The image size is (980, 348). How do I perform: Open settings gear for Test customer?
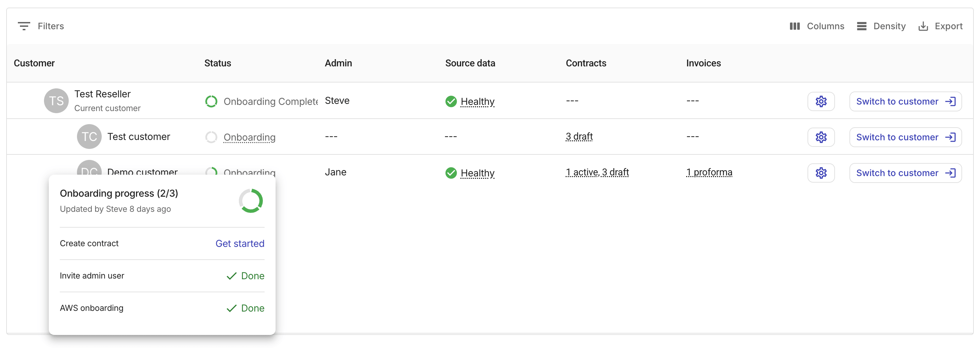click(x=821, y=137)
